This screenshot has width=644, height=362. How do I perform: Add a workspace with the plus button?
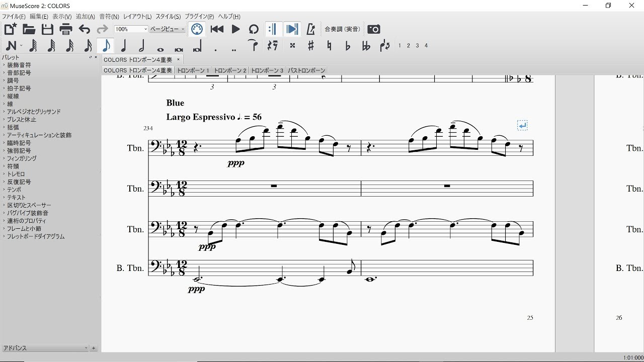94,348
